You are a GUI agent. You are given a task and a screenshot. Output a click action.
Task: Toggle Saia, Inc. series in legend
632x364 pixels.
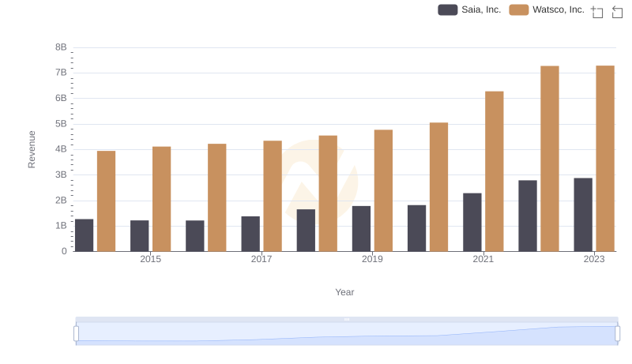coord(469,9)
